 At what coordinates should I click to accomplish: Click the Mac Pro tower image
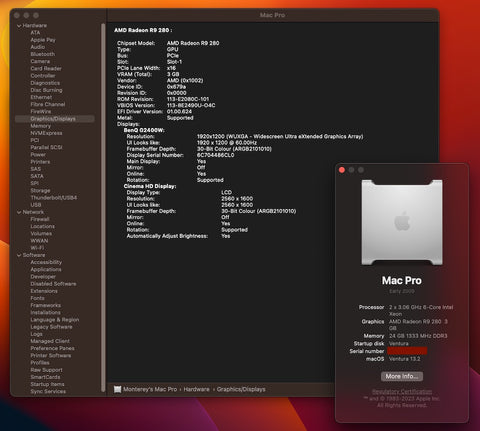click(402, 222)
